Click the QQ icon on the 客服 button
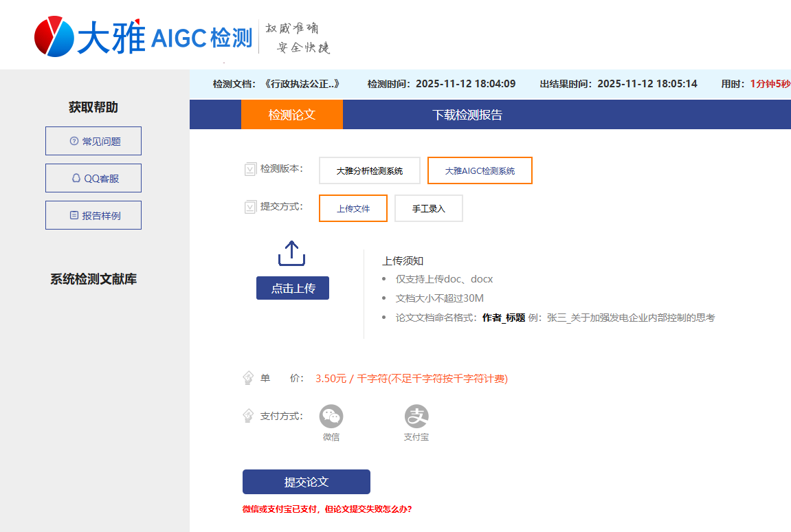 (76, 178)
